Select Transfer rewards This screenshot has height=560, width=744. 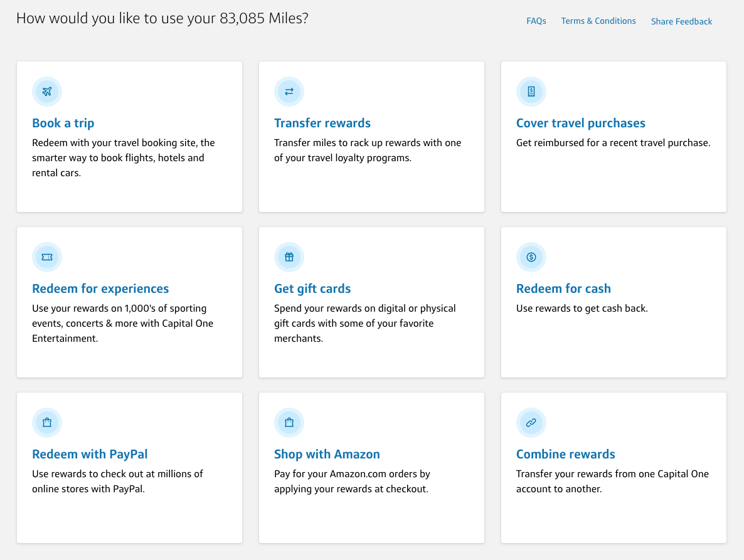pos(322,123)
